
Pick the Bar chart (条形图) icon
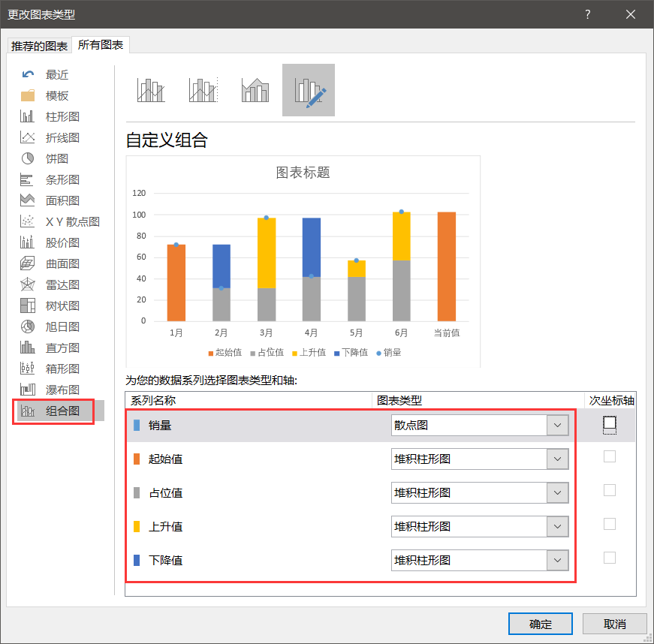(27, 179)
